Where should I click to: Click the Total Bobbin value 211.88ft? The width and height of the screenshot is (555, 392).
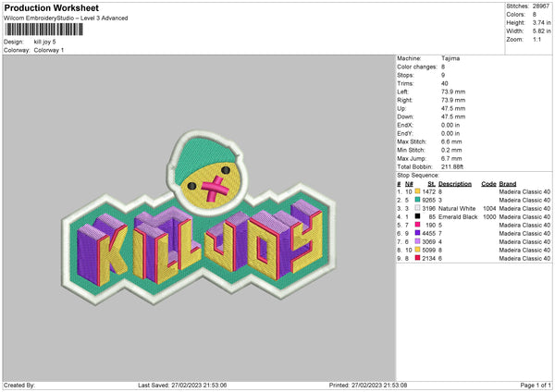pyautogui.click(x=452, y=166)
